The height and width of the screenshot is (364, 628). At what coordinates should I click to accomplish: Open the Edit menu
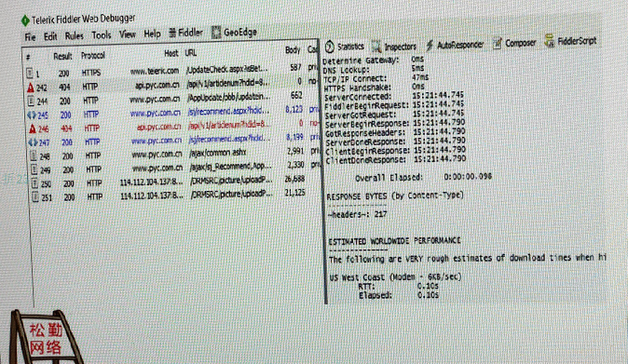coord(50,36)
